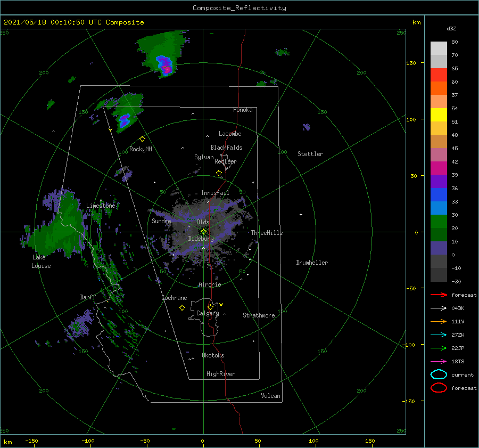479x448 pixels.
Task: Pick the light gray 70-80 dBZ band
Action: pos(439,48)
